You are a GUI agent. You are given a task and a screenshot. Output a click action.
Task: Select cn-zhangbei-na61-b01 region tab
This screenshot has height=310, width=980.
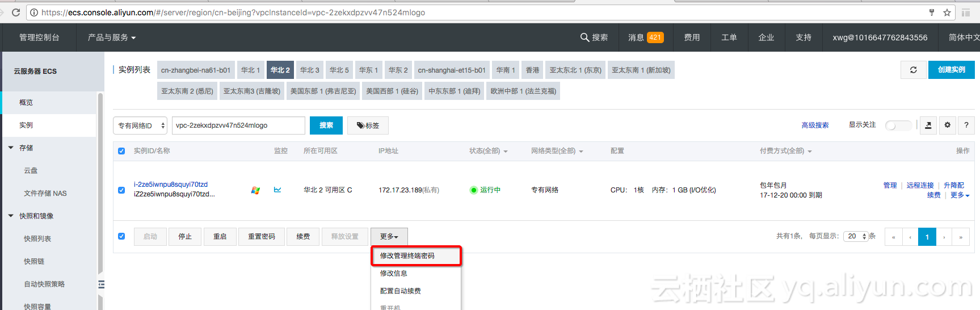click(196, 70)
